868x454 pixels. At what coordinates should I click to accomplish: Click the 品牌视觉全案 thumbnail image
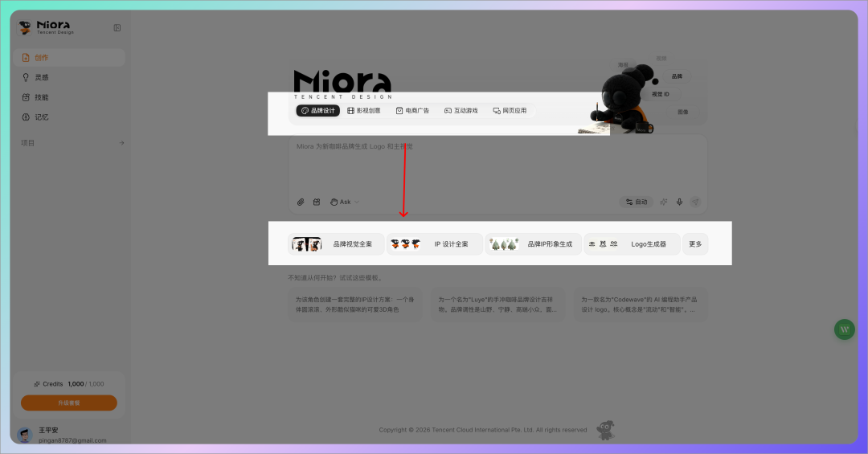pyautogui.click(x=307, y=244)
